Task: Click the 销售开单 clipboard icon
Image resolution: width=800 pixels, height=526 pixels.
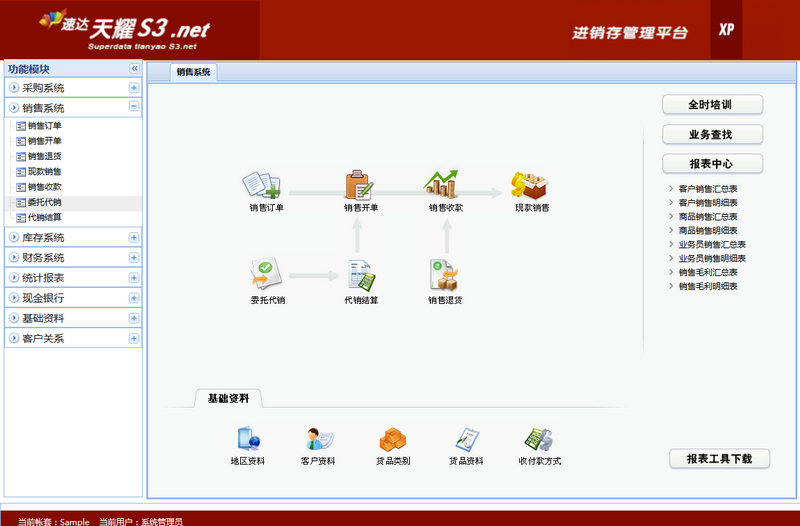Action: coord(360,186)
